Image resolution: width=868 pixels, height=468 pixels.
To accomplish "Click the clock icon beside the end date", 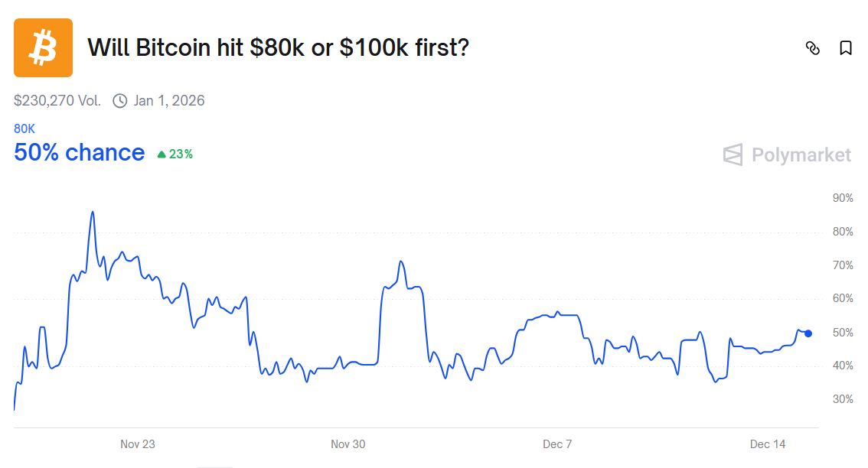I will tap(119, 101).
